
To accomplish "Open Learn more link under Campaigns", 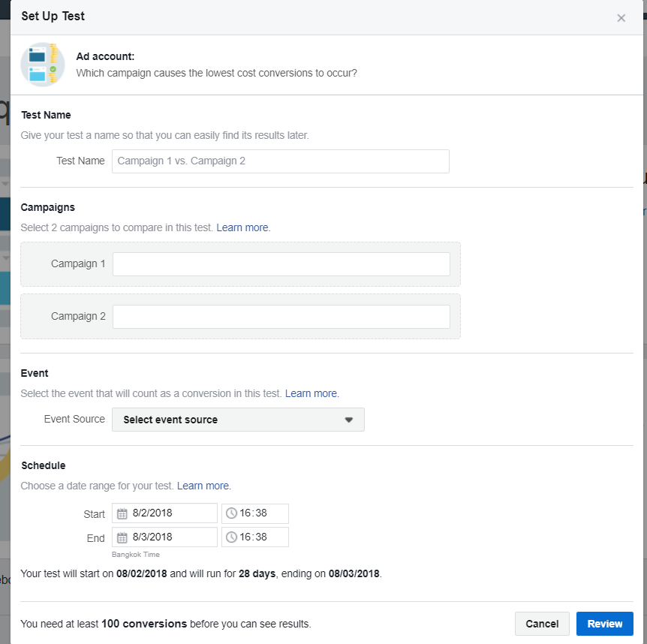I will pyautogui.click(x=242, y=227).
